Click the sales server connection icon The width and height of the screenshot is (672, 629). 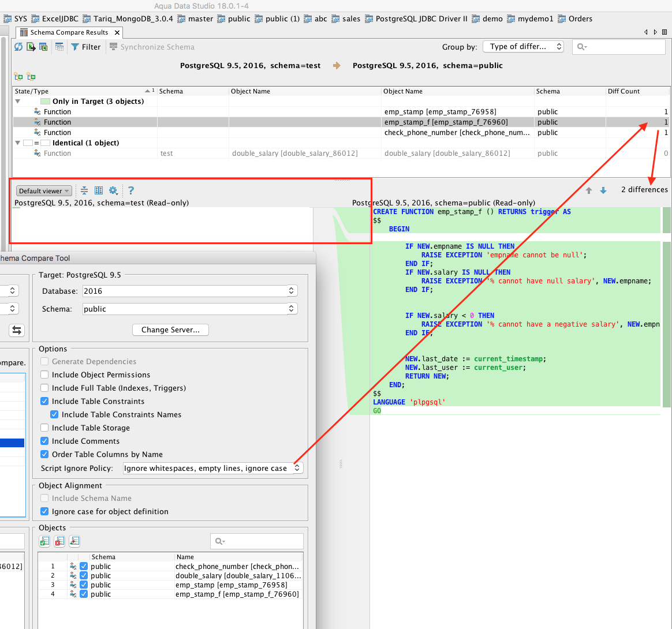(335, 19)
